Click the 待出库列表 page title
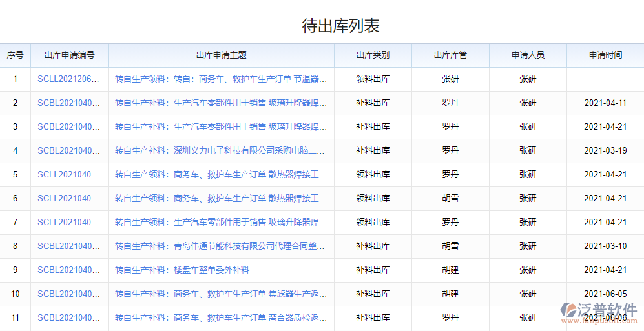This screenshot has width=644, height=331. click(x=340, y=26)
